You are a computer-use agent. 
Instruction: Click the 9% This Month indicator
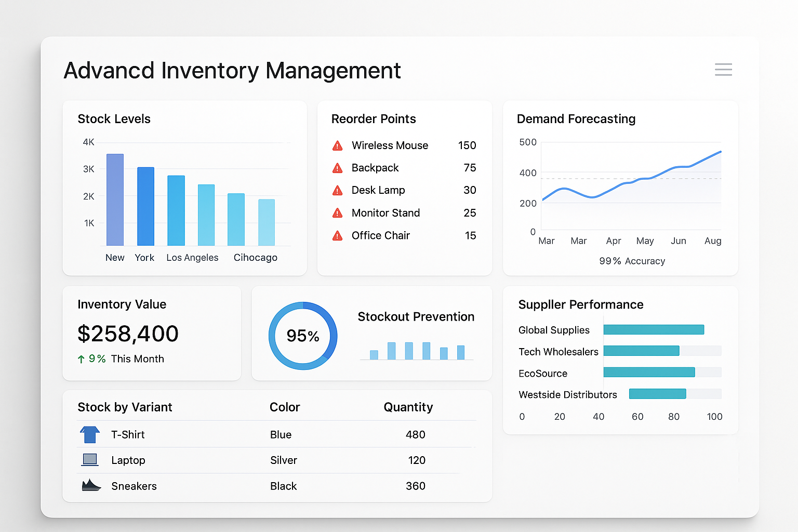[121, 358]
